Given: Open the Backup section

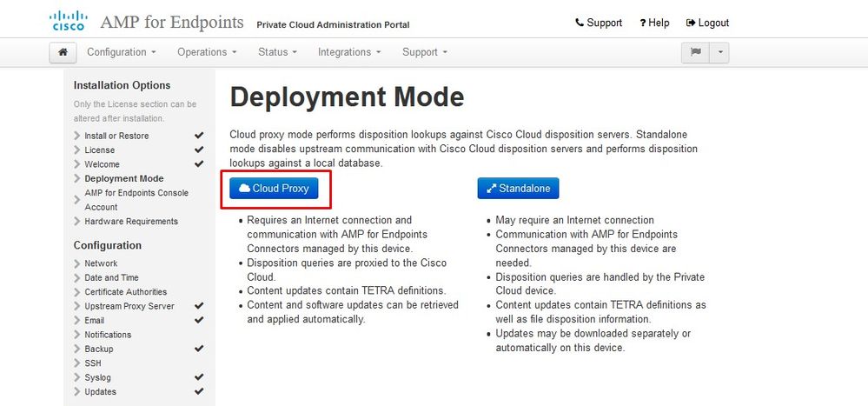Looking at the screenshot, I should tap(98, 349).
